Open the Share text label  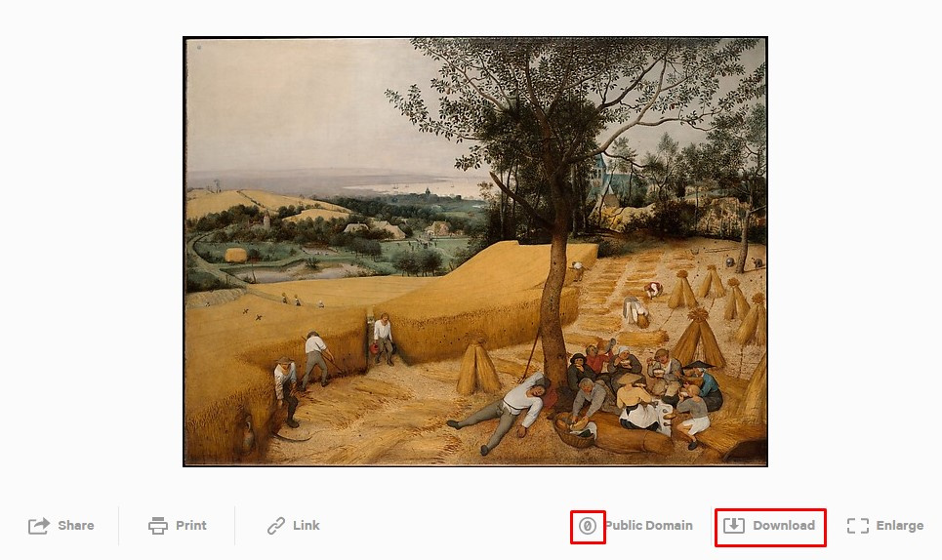(76, 526)
